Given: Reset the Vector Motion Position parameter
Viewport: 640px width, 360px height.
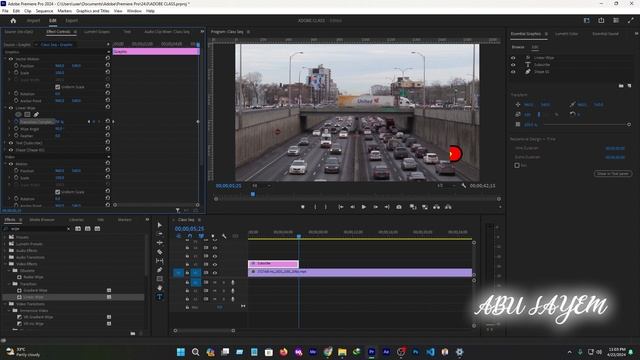Looking at the screenshot, I should coord(108,65).
